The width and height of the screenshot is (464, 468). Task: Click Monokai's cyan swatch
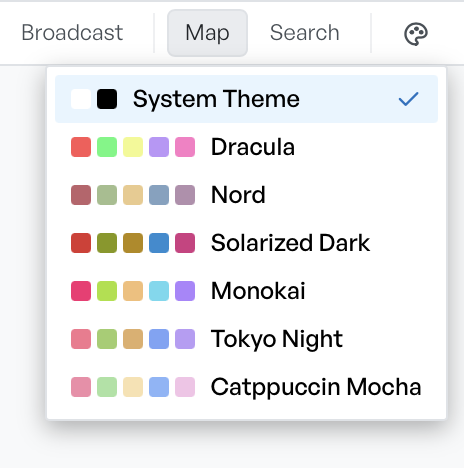pos(159,291)
